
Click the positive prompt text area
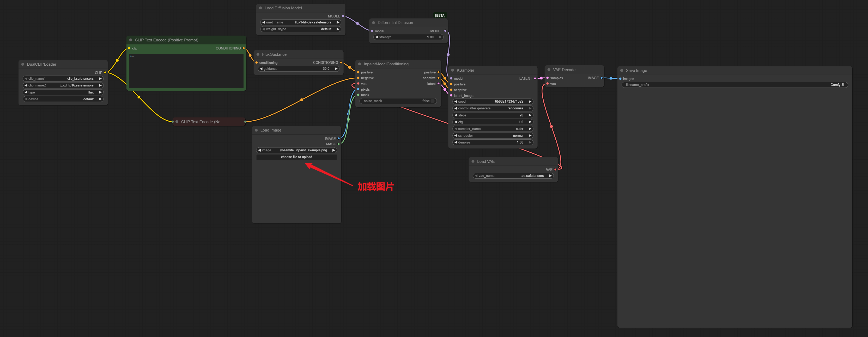pos(186,71)
